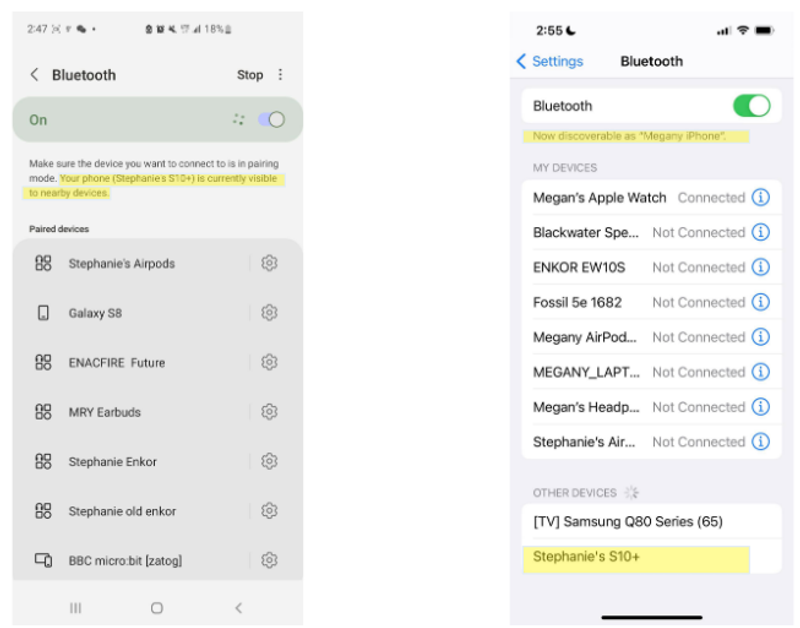Open settings gear beside Stephanie's Airpods
The width and height of the screenshot is (800, 628).
pos(269,263)
